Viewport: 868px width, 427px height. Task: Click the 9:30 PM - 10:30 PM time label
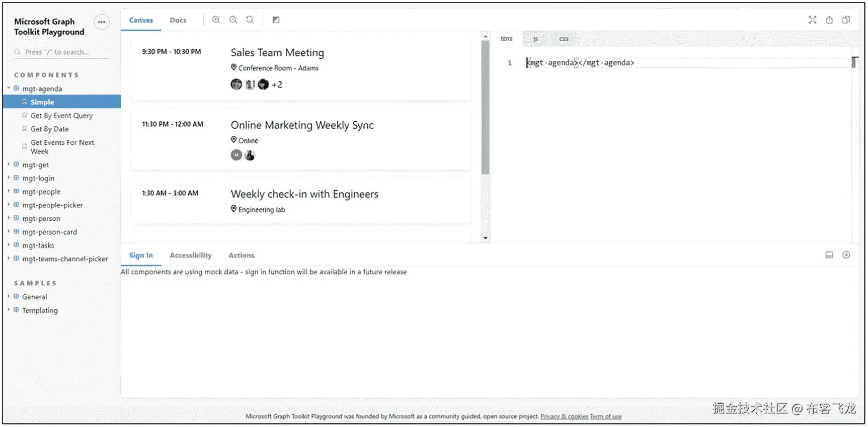point(172,51)
